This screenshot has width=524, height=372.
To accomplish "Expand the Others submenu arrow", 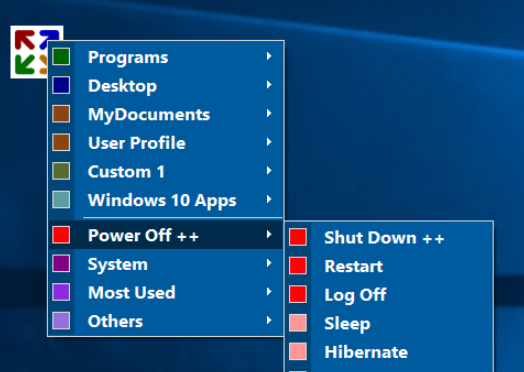I will click(269, 321).
